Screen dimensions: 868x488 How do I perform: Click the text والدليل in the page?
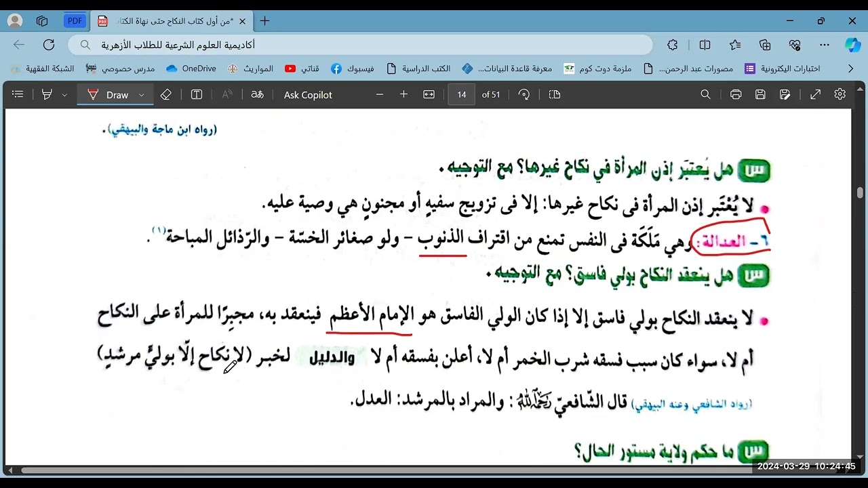(x=332, y=359)
